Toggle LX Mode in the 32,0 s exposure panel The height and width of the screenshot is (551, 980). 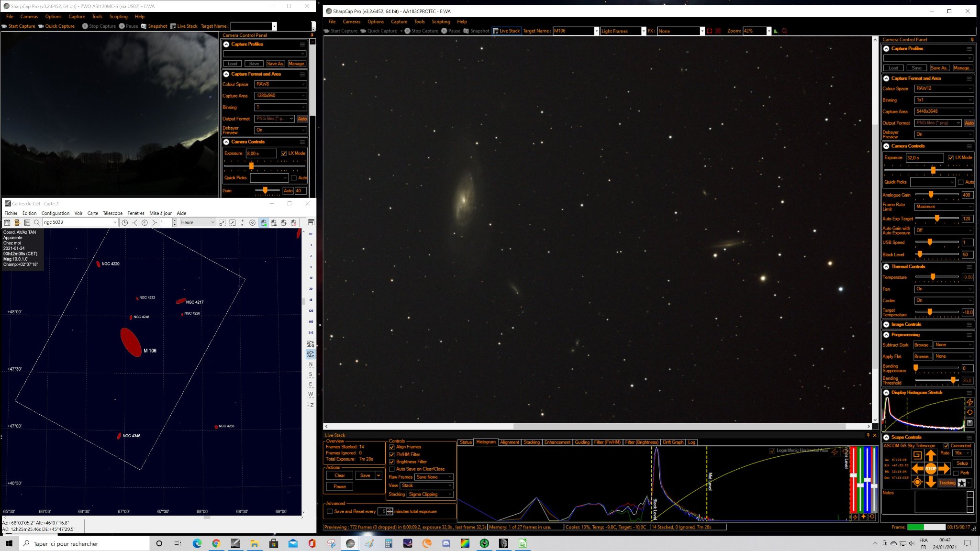[951, 157]
